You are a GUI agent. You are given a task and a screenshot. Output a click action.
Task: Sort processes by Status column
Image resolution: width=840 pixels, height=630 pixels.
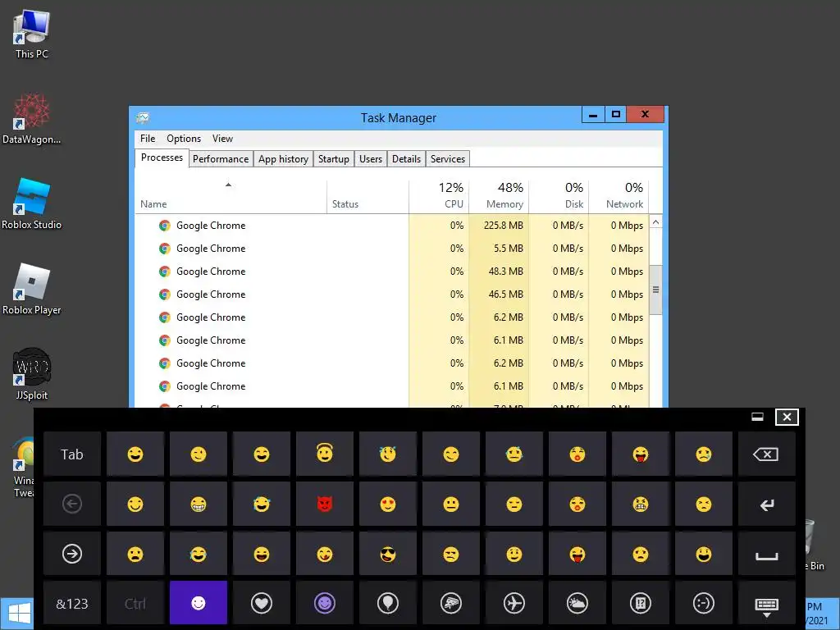click(368, 197)
